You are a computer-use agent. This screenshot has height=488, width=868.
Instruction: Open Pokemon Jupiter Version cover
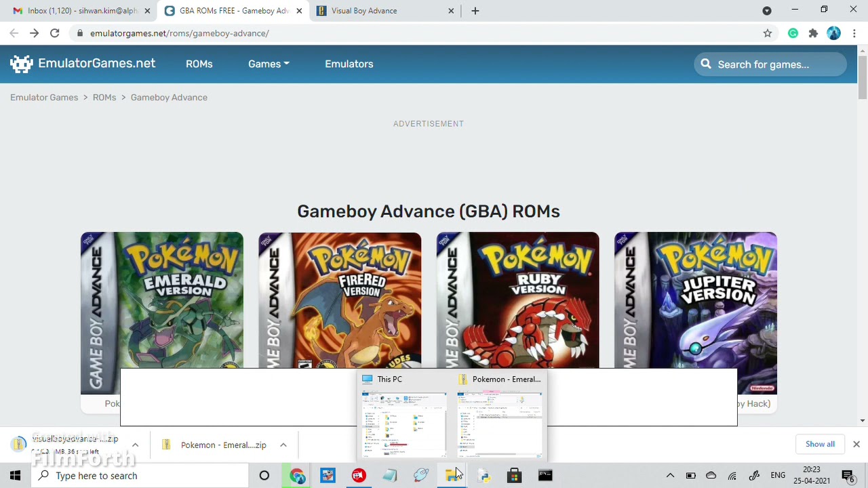point(696,313)
